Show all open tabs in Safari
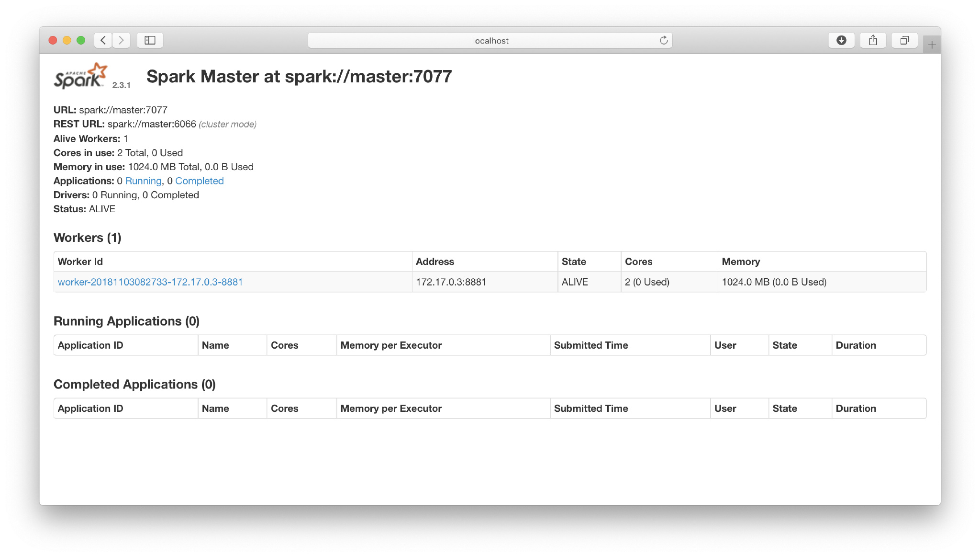 point(904,40)
